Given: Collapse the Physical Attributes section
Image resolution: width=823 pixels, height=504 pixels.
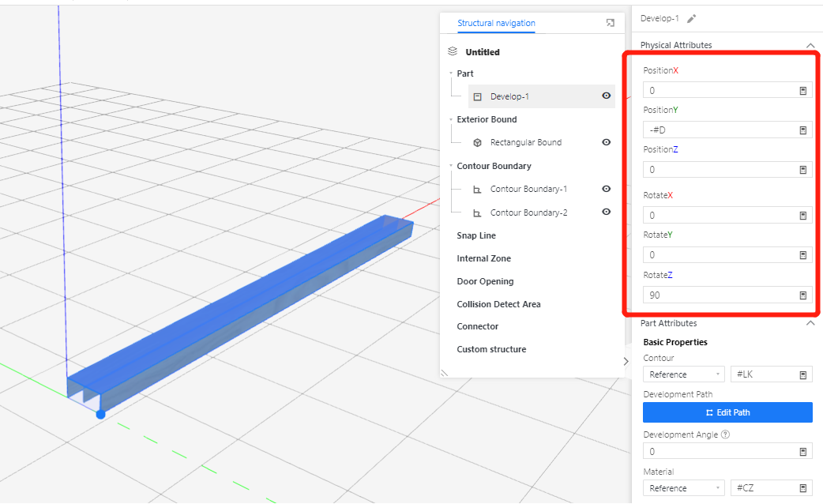Looking at the screenshot, I should (810, 46).
